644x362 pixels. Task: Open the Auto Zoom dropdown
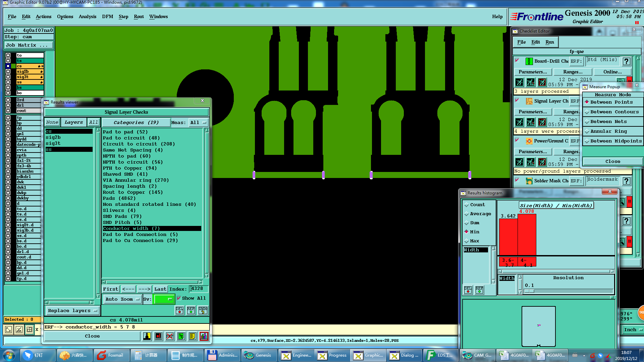pos(122,299)
